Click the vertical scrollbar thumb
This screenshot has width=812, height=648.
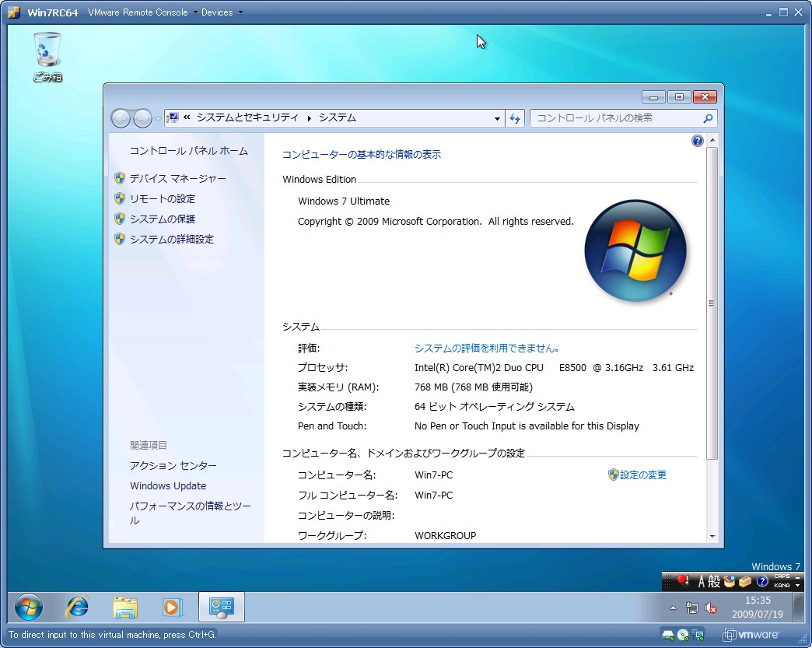[x=712, y=303]
